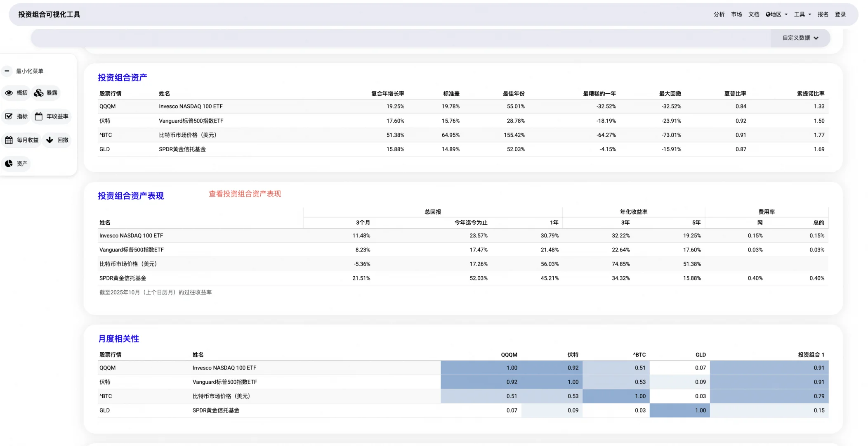The height and width of the screenshot is (446, 868).
Task: Open the 市场 menu item
Action: coord(736,14)
